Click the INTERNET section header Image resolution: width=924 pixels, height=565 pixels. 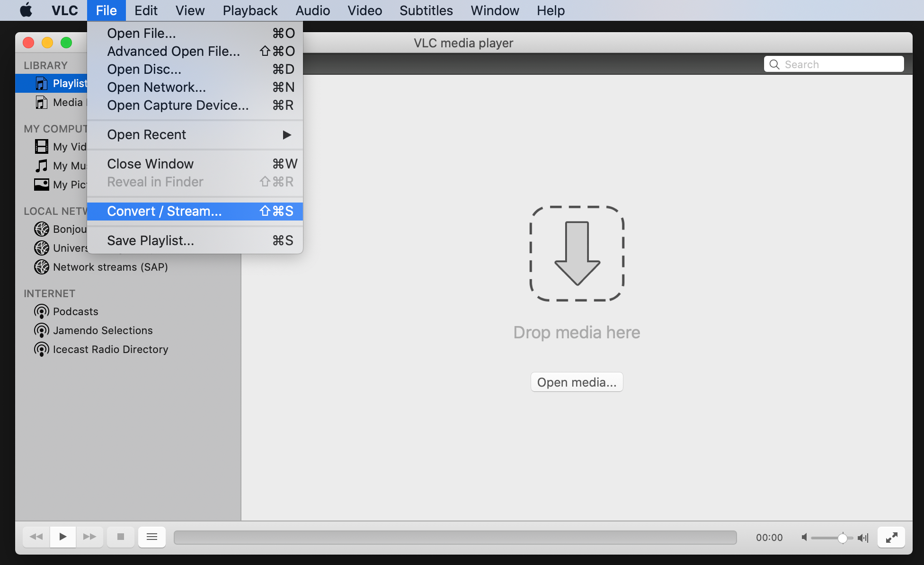49,293
